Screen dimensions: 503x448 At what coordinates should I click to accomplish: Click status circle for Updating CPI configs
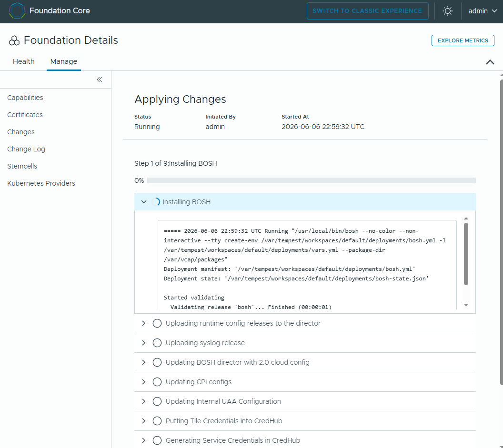pyautogui.click(x=157, y=382)
